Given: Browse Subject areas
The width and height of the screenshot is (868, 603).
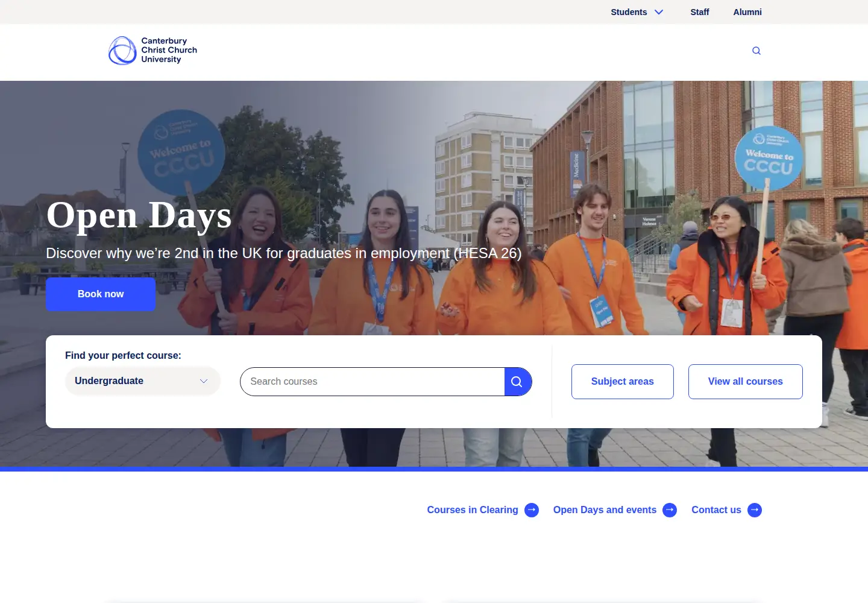Looking at the screenshot, I should tap(623, 382).
